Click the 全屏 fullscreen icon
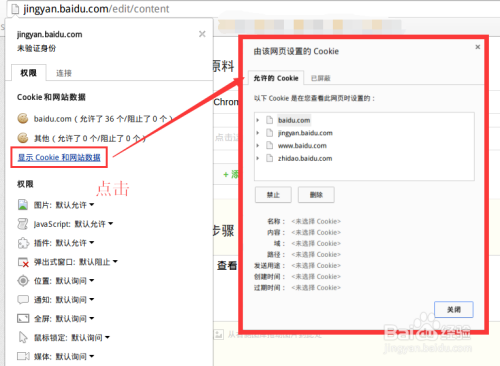Image resolution: width=500 pixels, height=366 pixels. coord(23,318)
